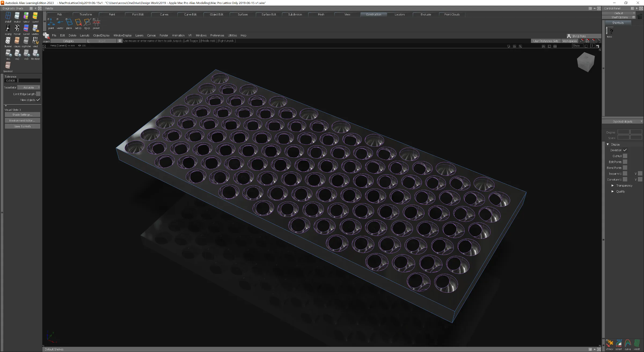Turn on Edit Points display

click(x=625, y=162)
